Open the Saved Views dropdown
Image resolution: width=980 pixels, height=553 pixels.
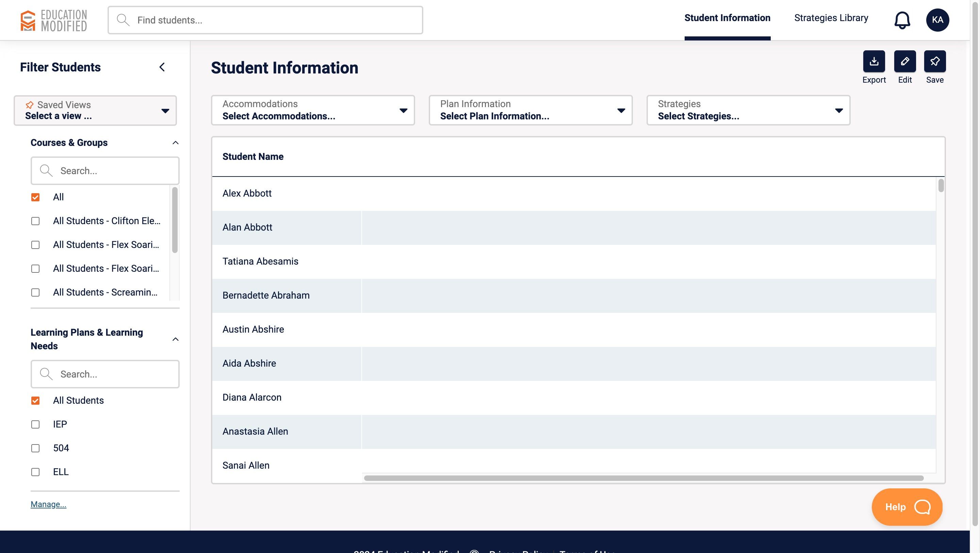(x=95, y=110)
